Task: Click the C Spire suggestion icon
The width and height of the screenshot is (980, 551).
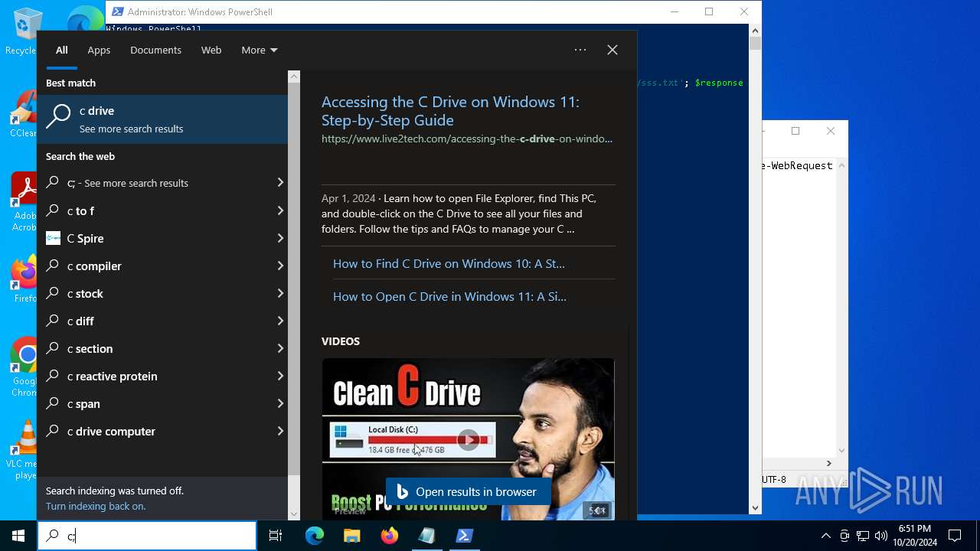Action: click(53, 238)
